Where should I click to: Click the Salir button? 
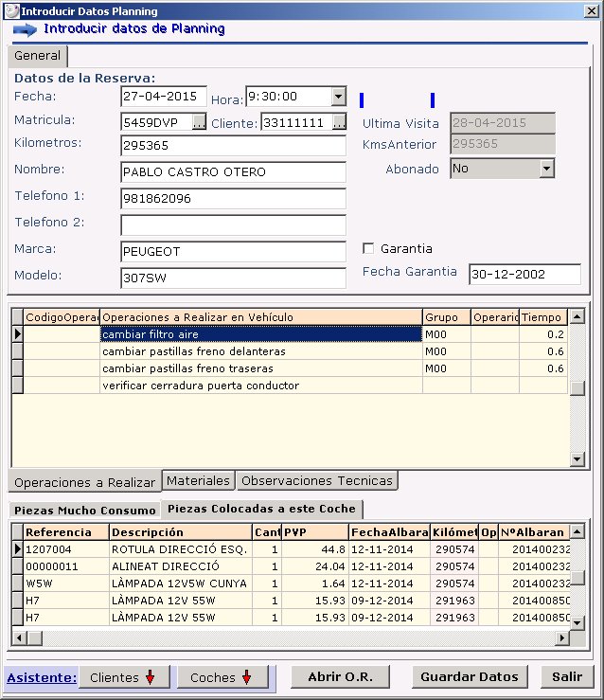pos(567,676)
